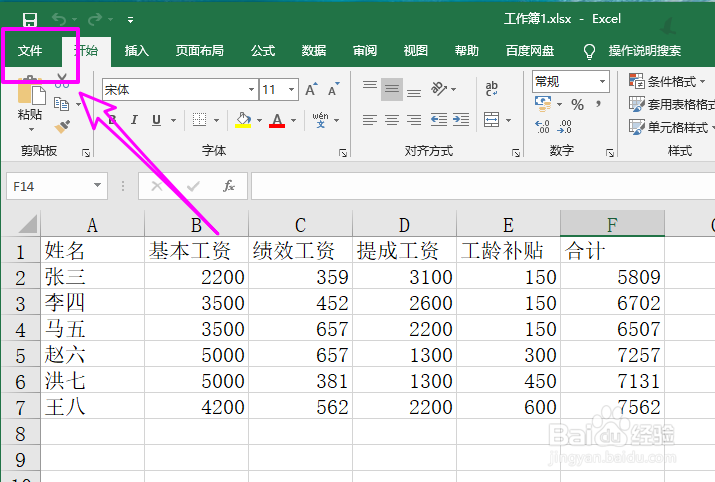This screenshot has width=715, height=482.
Task: Toggle Align Right horizontal alignment
Action: (x=414, y=120)
